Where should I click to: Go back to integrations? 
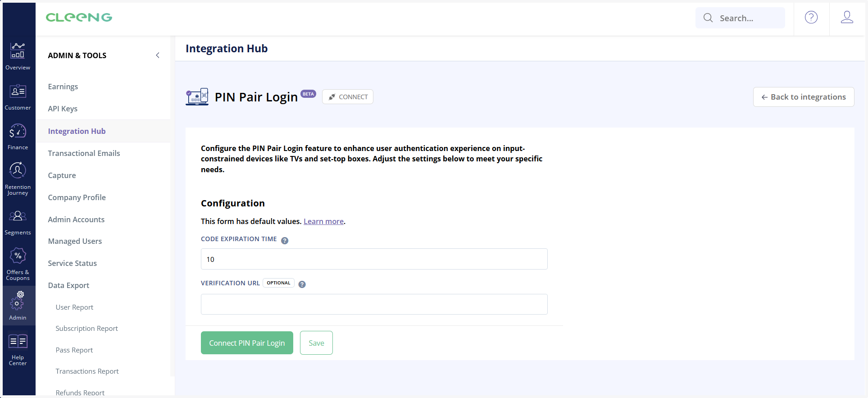(x=804, y=97)
